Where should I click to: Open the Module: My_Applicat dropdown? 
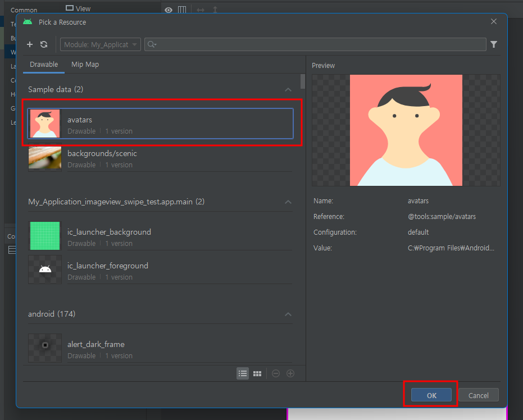[101, 44]
